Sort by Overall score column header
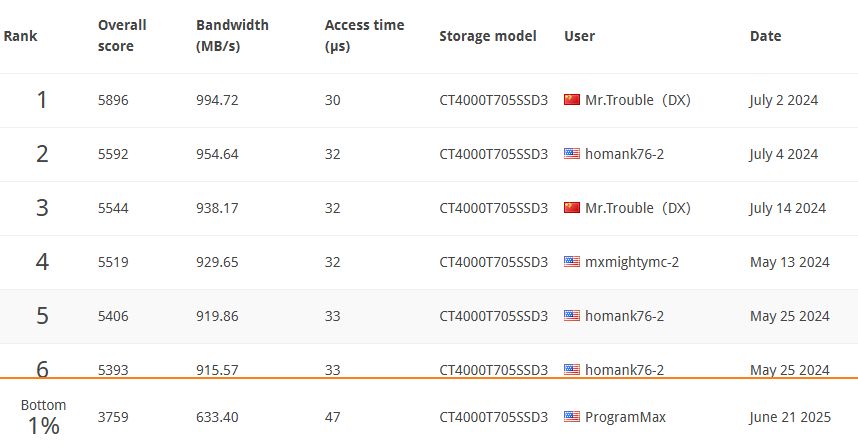The width and height of the screenshot is (858, 447). pos(122,36)
